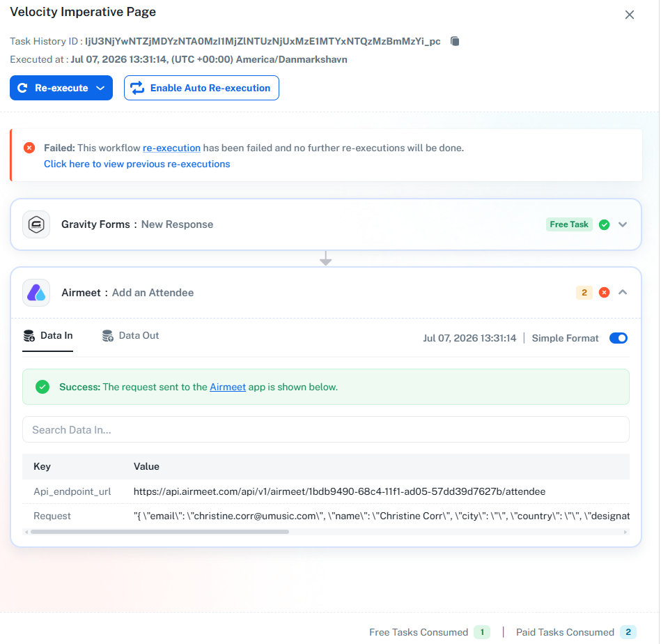Copy the Task History ID with clipboard icon

coord(454,41)
